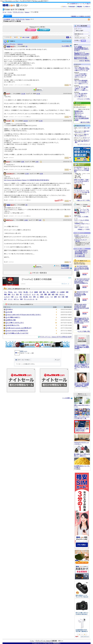Click the ファン keyword link
The height and width of the screenshot is (644, 93).
[5, 292]
